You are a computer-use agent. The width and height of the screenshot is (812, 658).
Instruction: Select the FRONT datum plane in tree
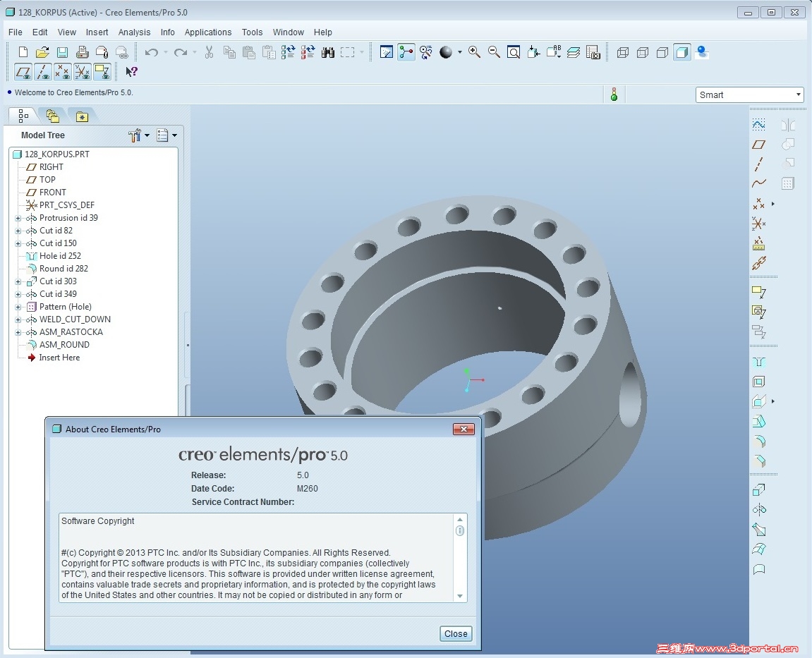(53, 192)
